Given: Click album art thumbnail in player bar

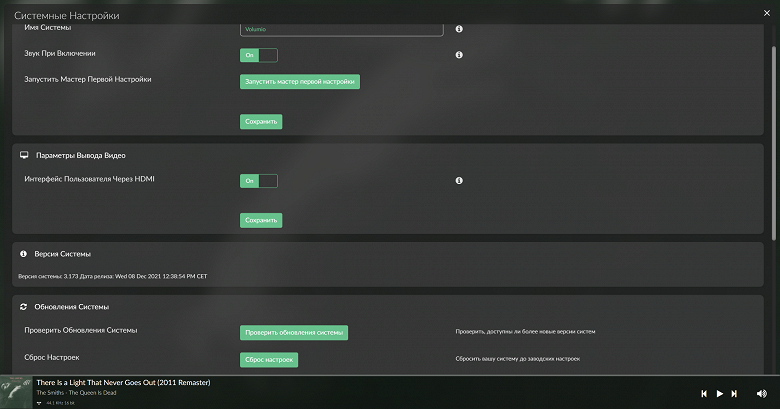Looking at the screenshot, I should (16, 393).
